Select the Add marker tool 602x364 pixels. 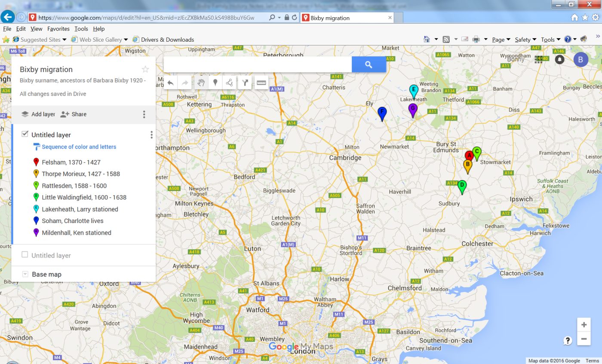[x=215, y=83]
